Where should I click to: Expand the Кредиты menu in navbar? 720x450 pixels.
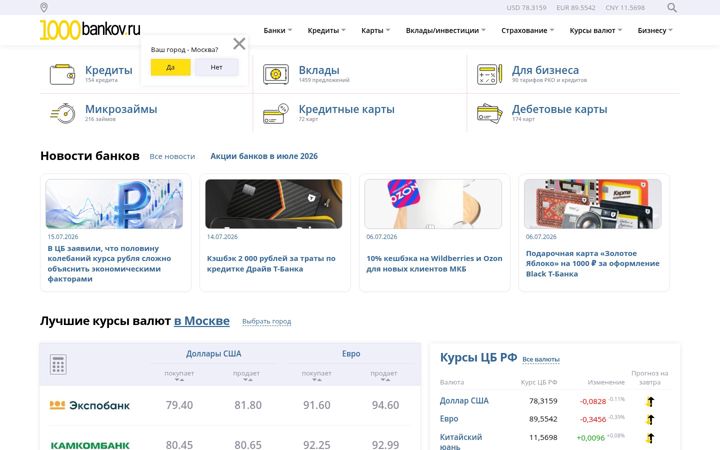(326, 30)
